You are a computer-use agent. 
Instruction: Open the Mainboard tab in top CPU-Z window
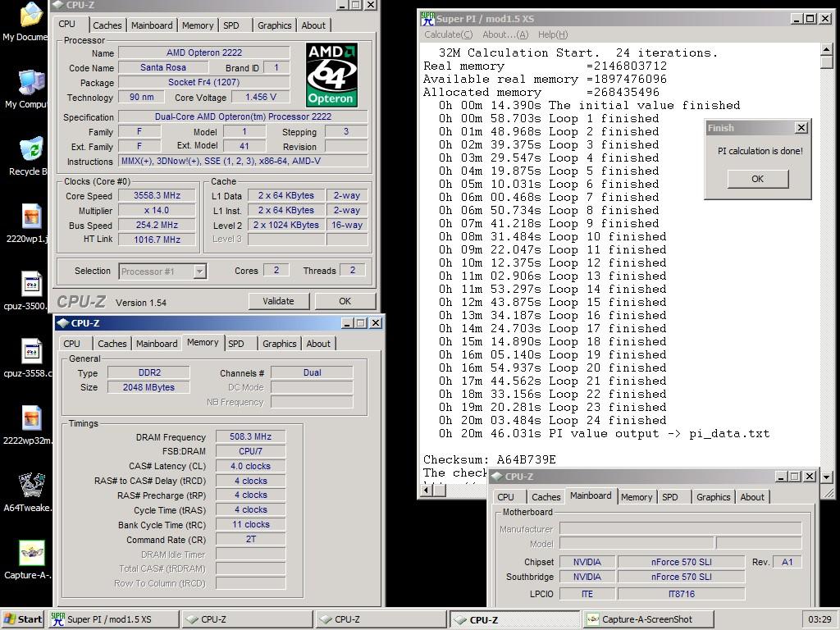(x=152, y=25)
